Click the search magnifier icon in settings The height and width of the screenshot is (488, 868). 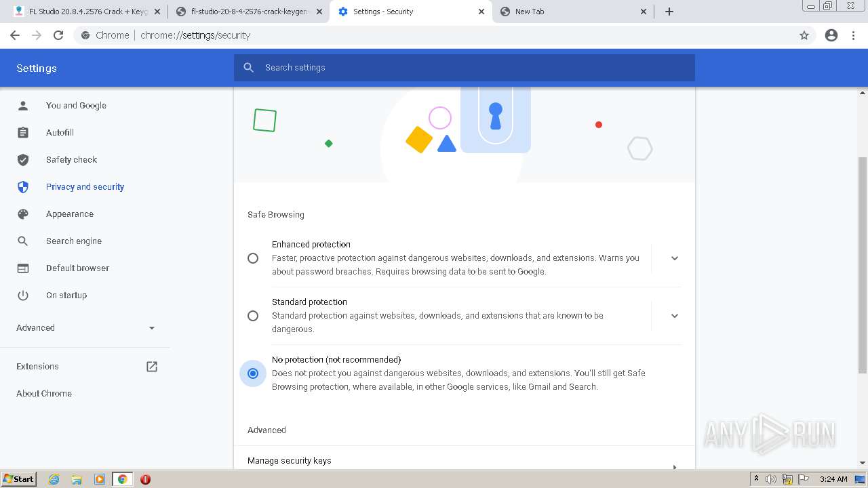click(249, 68)
